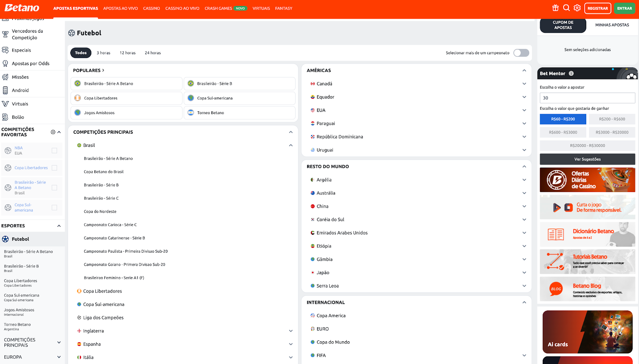Image resolution: width=639 pixels, height=364 pixels.
Task: Click the Copa Sul-americana popular icon
Action: [191, 98]
